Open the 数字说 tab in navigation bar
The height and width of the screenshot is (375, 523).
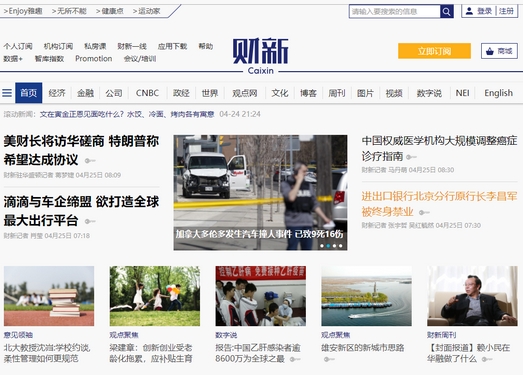point(429,93)
